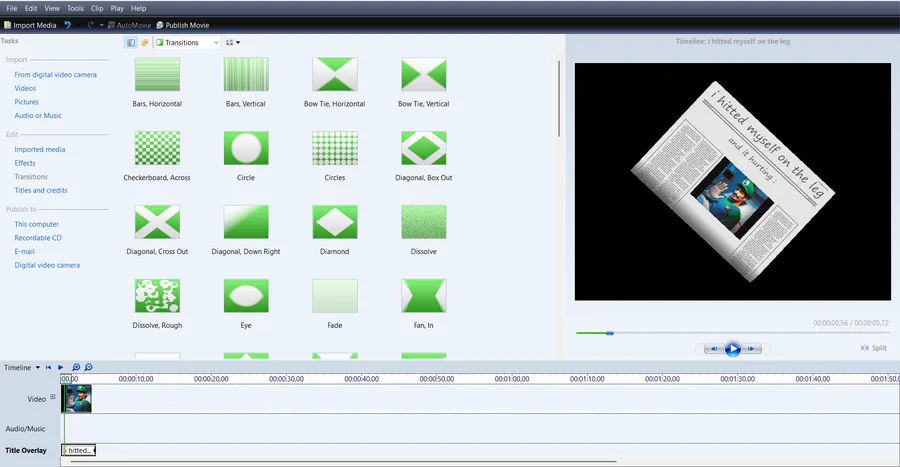The width and height of the screenshot is (900, 467).
Task: Open the Tools menu
Action: (x=75, y=8)
